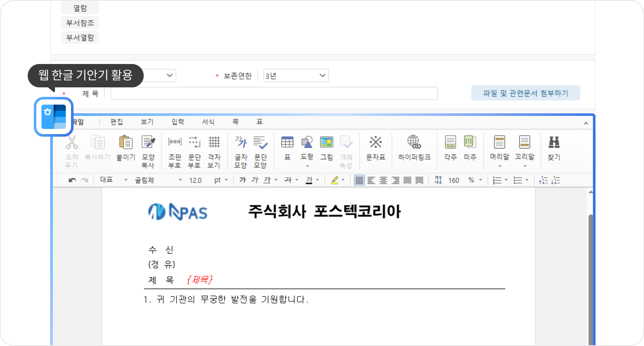This screenshot has width=644, height=346.
Task: Open the 보기 menu
Action: [147, 122]
